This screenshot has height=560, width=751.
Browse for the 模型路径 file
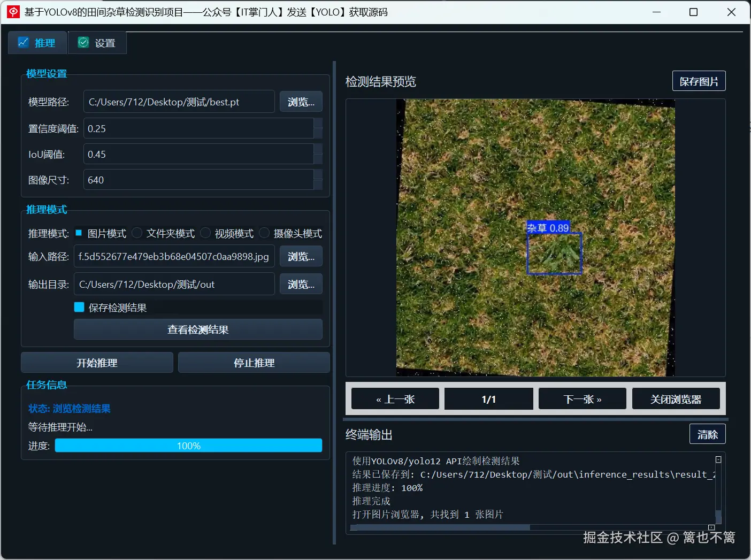coord(301,102)
